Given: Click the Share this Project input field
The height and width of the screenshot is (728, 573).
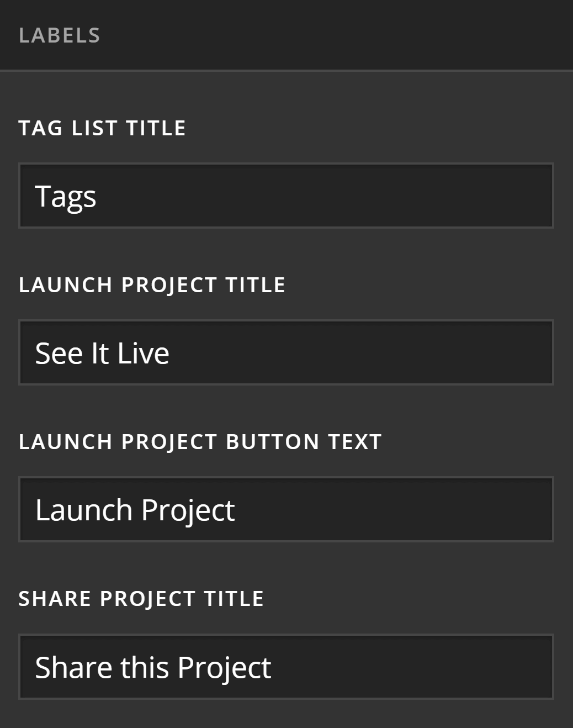Looking at the screenshot, I should coord(286,666).
